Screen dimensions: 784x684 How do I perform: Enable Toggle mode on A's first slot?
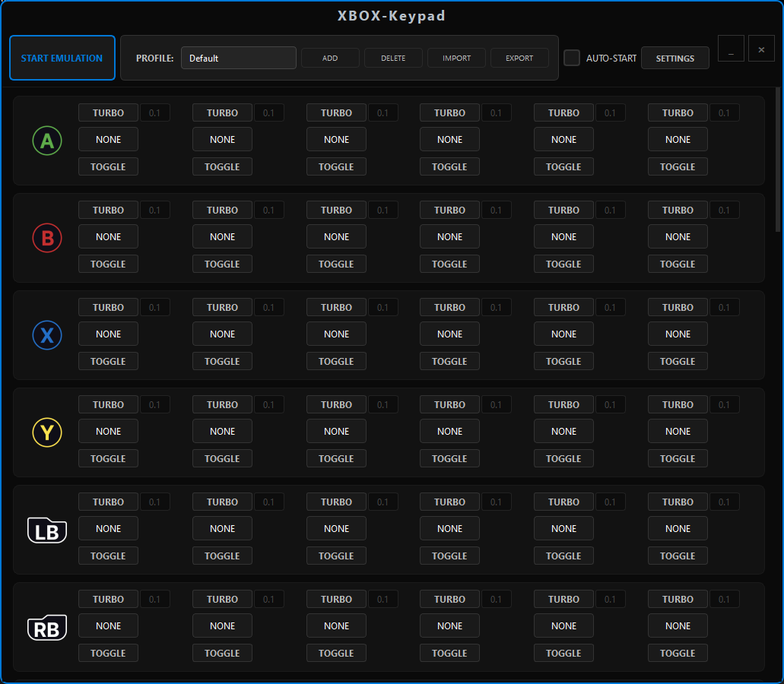[x=108, y=167]
